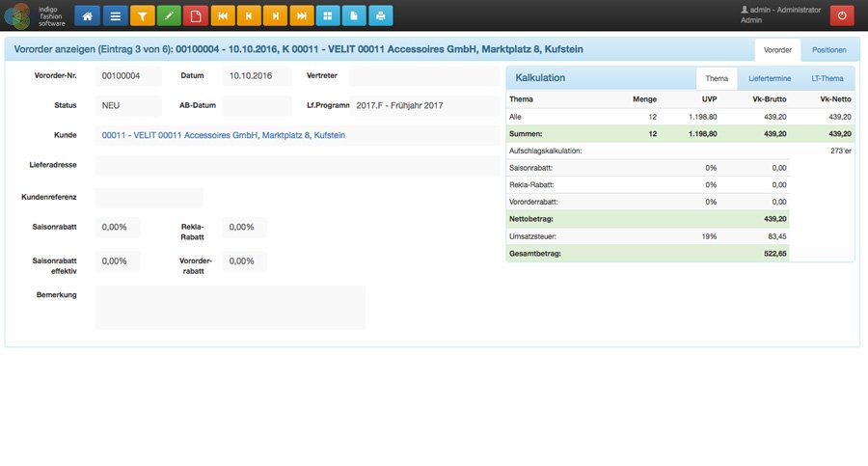The width and height of the screenshot is (868, 466).
Task: Click the Menge column header
Action: [x=644, y=99]
